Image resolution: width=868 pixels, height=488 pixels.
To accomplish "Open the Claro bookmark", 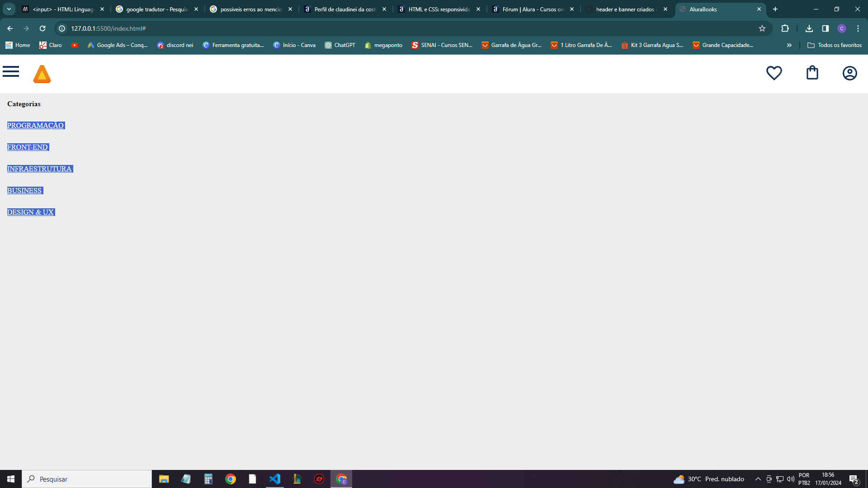I will click(x=51, y=45).
